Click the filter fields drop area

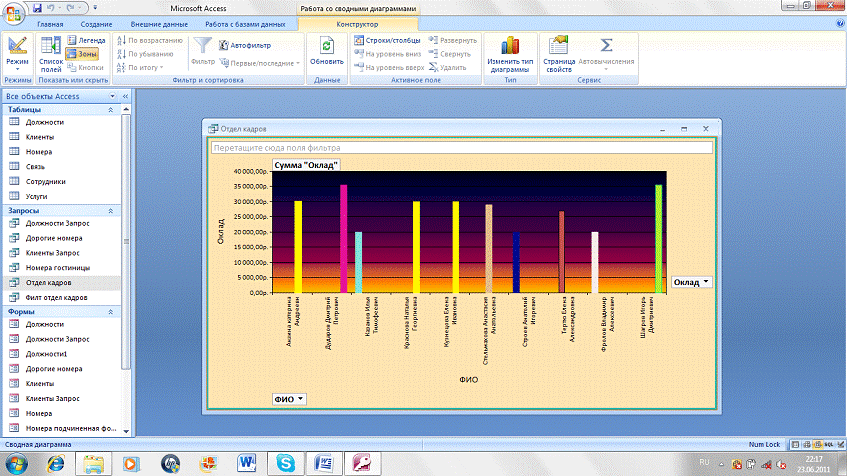pyautogui.click(x=462, y=147)
